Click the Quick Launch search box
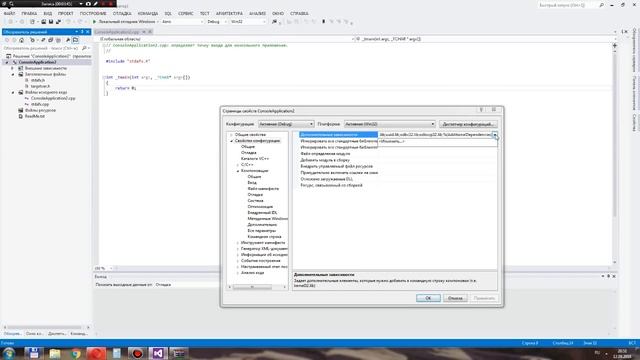 pos(568,5)
